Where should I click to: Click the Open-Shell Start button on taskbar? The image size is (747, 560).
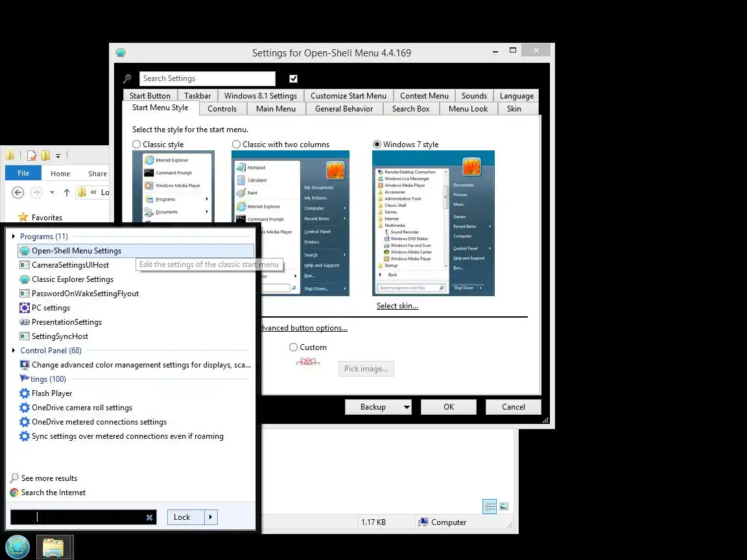pyautogui.click(x=18, y=546)
